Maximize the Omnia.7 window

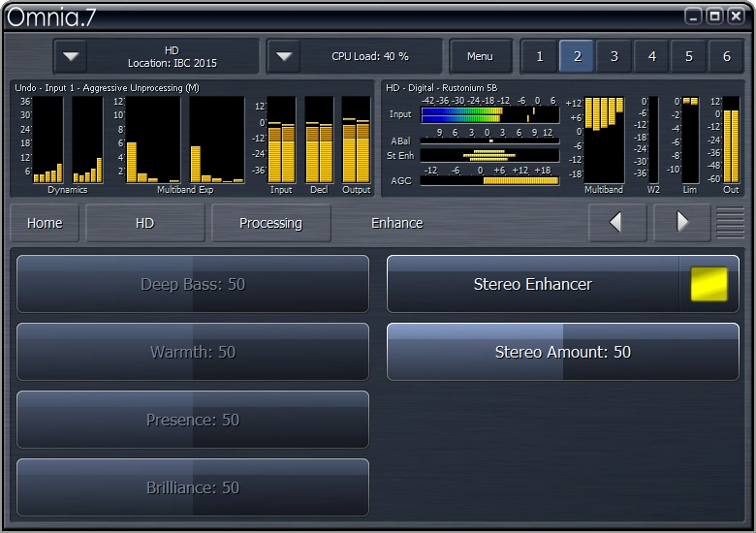point(714,16)
